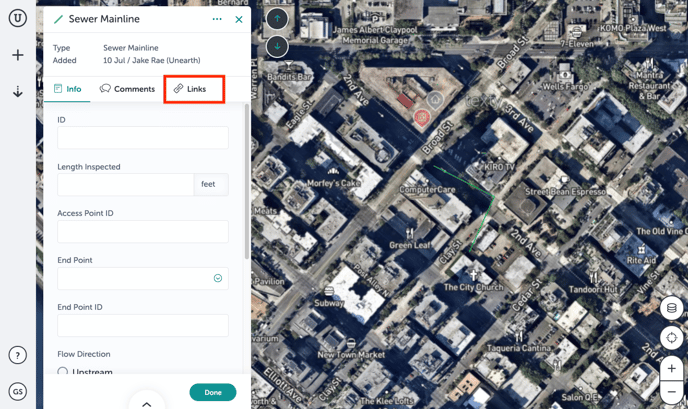Screen dimensions: 688x409
Task: Click the chevron-up collapse button
Action: coord(147,404)
